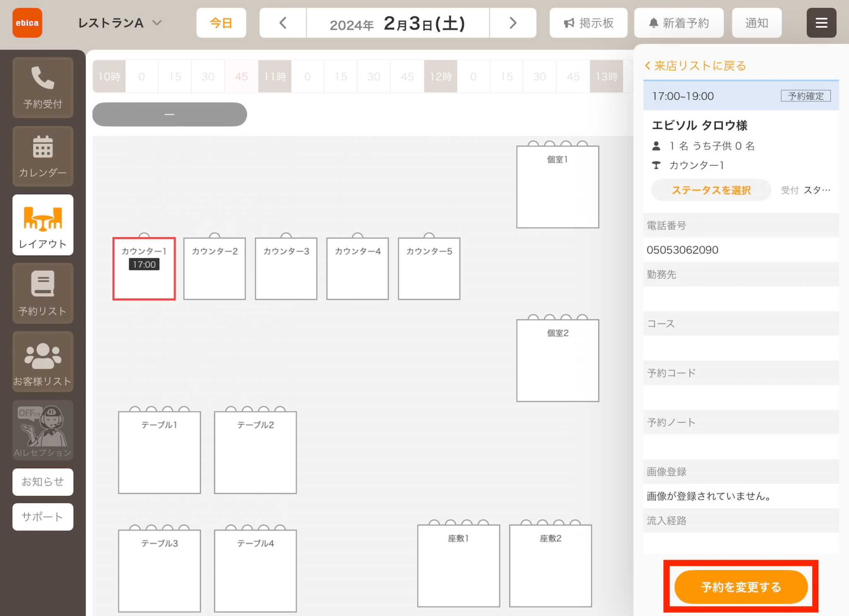Click the 流入経路 field area

tap(741, 543)
